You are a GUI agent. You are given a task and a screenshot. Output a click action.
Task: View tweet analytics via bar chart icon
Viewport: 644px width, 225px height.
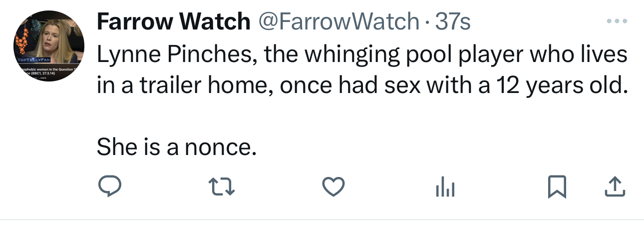pyautogui.click(x=444, y=187)
